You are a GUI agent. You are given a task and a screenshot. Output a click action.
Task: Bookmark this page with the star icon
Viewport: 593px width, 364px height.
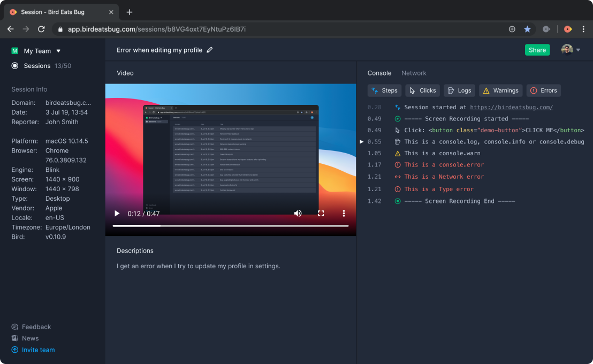tap(527, 29)
